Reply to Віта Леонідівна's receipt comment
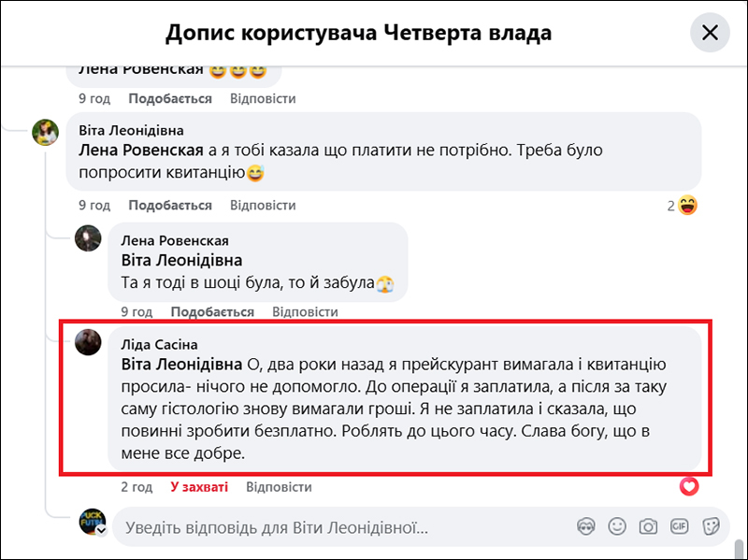This screenshot has height=560, width=748. [263, 206]
